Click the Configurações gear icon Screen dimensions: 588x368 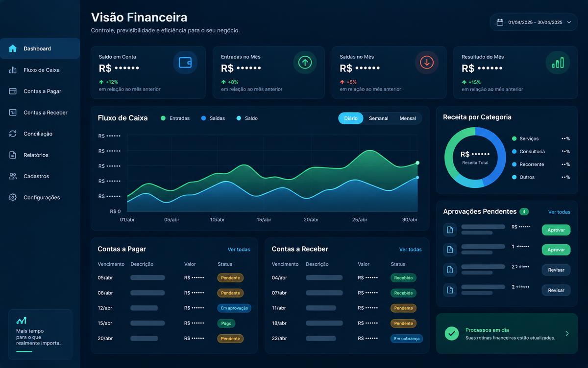coord(13,198)
